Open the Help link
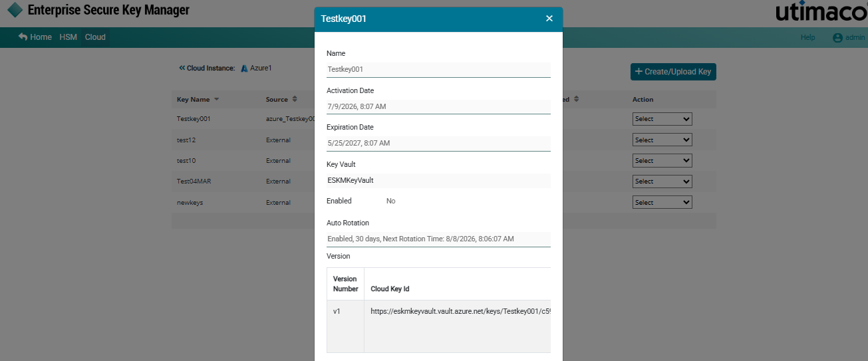Viewport: 868px width, 361px height. pos(807,37)
